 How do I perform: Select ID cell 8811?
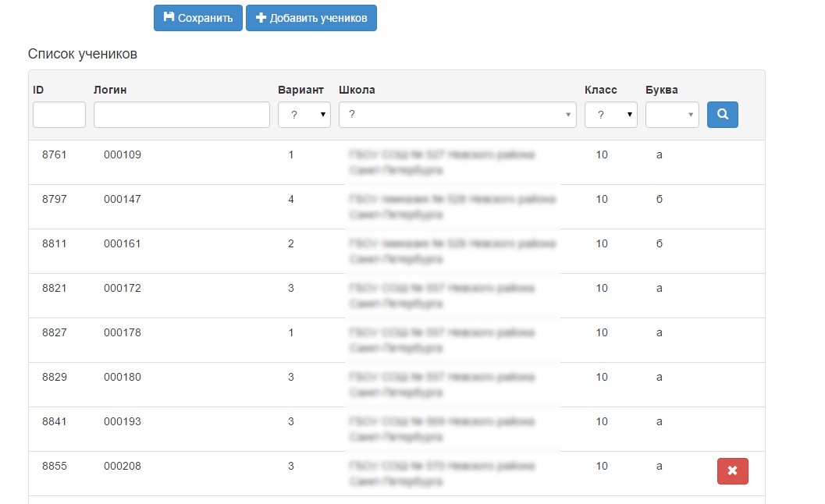pos(54,243)
